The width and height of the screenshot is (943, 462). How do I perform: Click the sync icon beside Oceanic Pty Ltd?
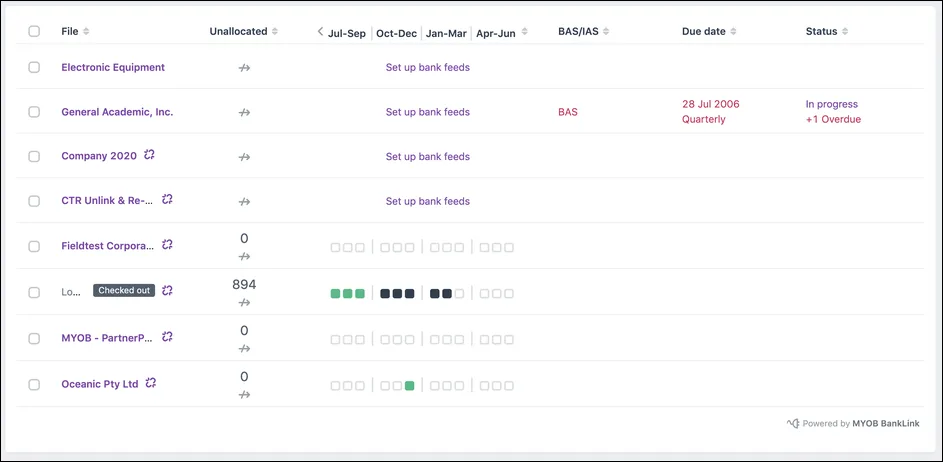151,383
